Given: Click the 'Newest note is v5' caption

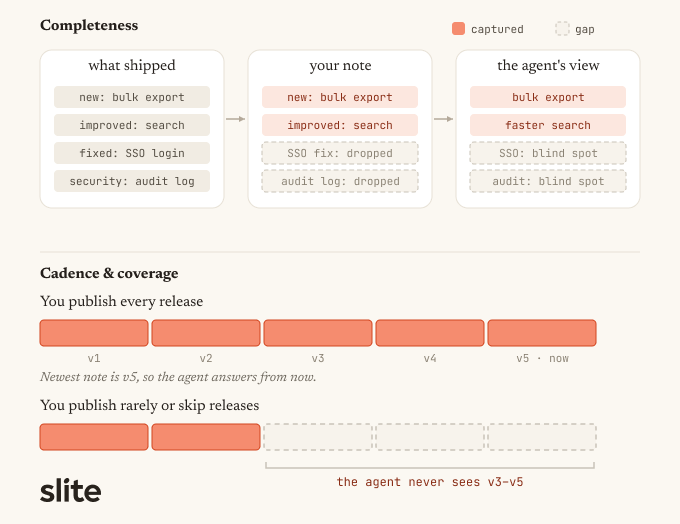Looking at the screenshot, I should tap(178, 377).
